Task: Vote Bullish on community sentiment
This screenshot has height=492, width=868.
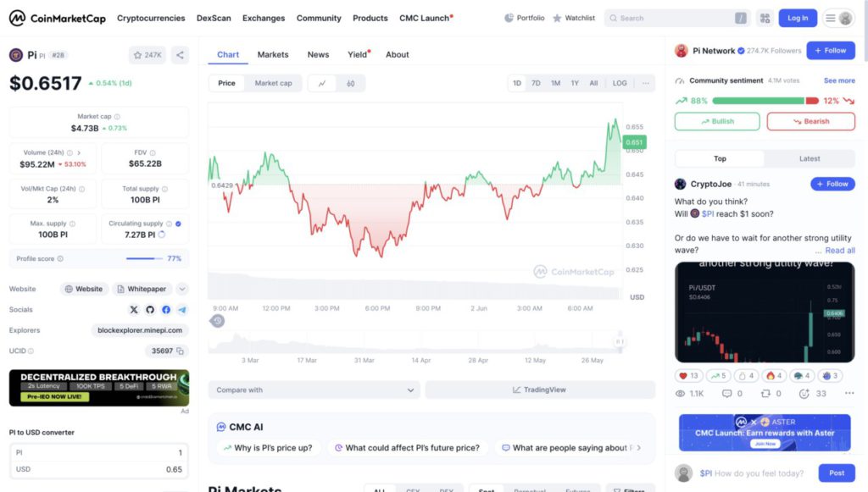Action: click(x=717, y=121)
